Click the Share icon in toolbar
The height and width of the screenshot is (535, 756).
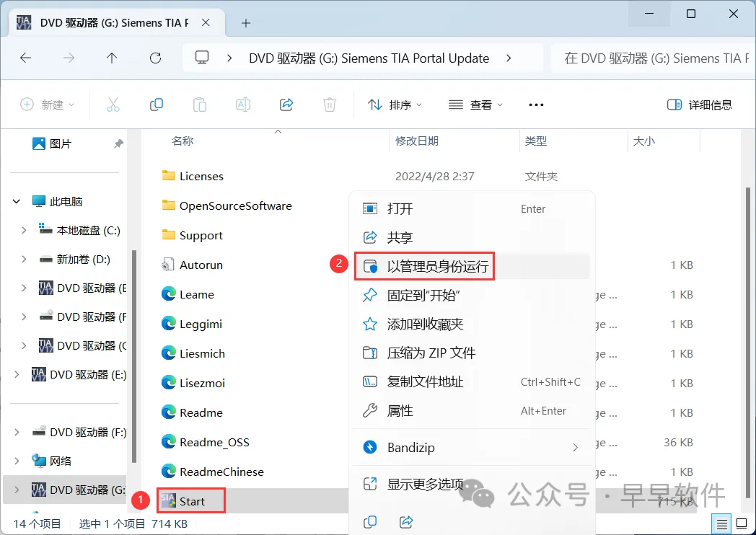[286, 105]
